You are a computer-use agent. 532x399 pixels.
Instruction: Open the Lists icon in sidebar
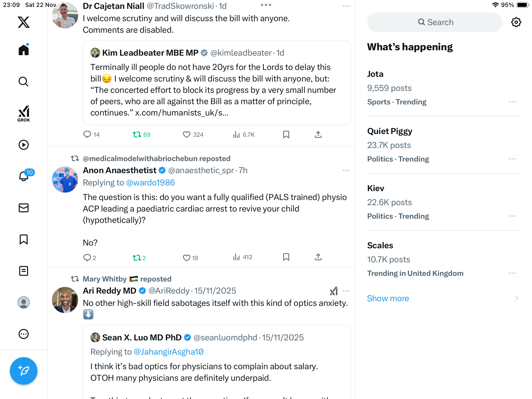(x=24, y=271)
